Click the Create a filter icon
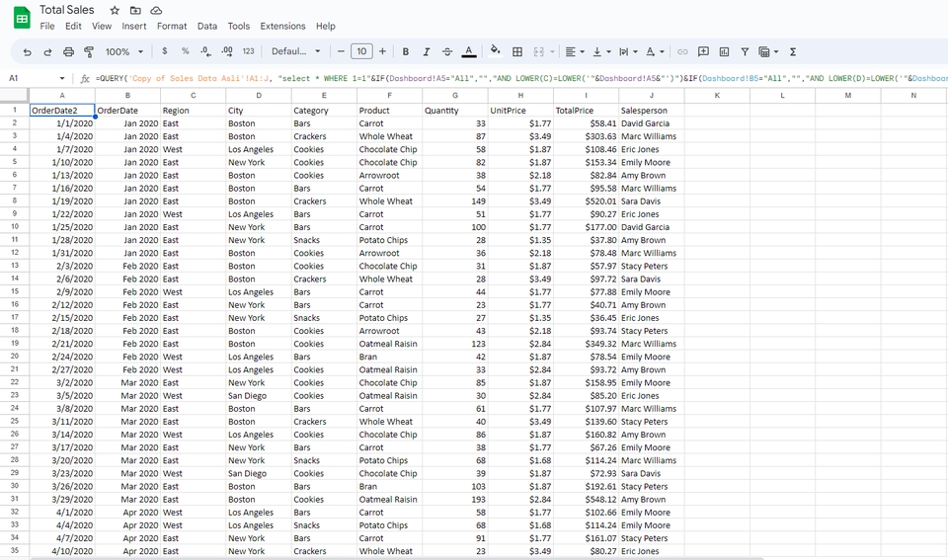This screenshot has width=948, height=560. [745, 52]
